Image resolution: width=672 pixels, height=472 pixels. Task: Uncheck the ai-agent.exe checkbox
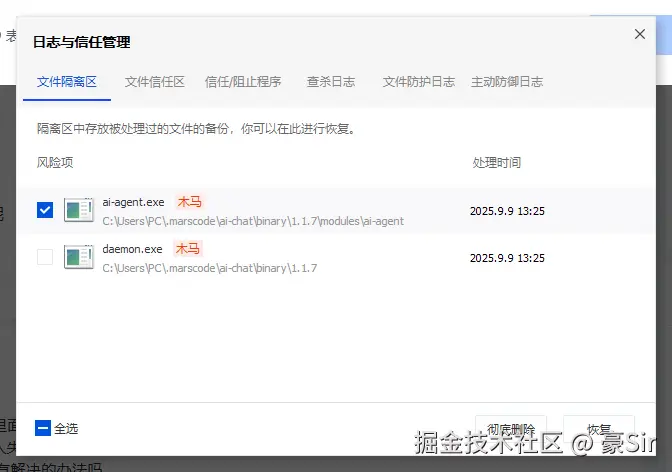tap(45, 210)
